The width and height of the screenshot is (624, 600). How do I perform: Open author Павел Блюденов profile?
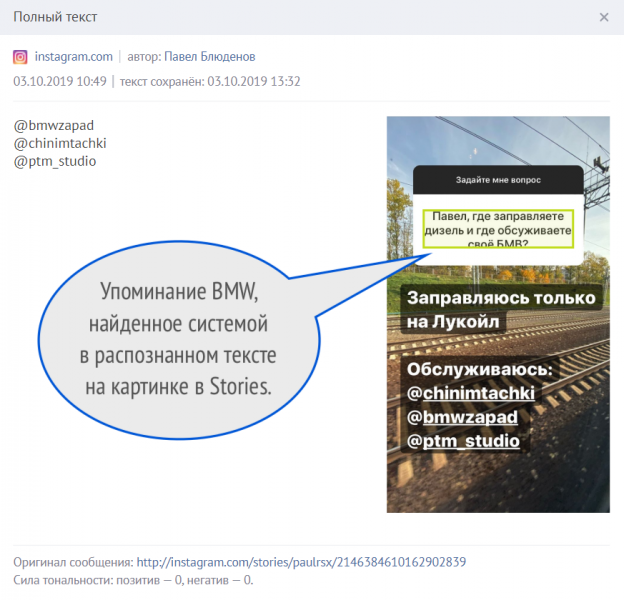tap(210, 56)
